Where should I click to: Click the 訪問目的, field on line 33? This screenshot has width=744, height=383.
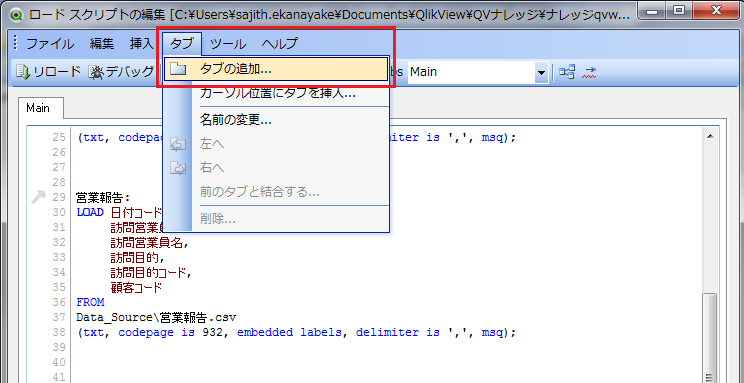click(138, 258)
